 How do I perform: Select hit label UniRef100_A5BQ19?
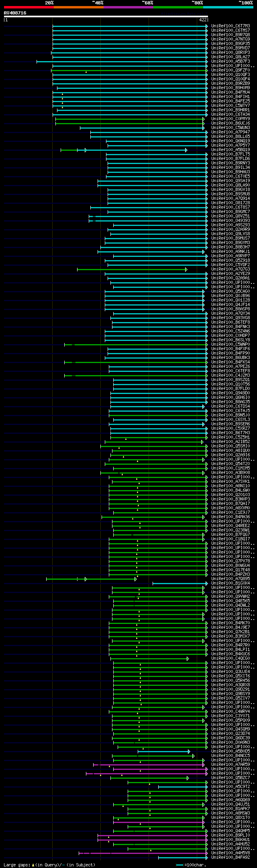point(230,150)
